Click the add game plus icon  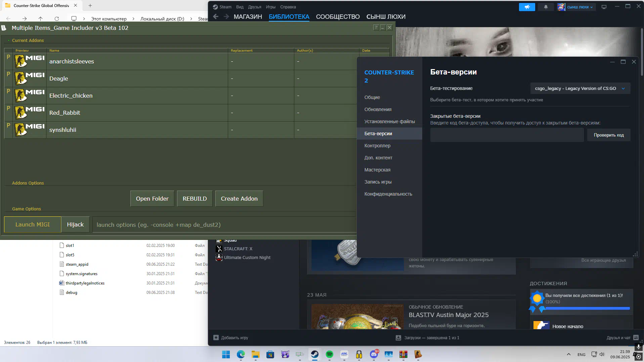216,338
